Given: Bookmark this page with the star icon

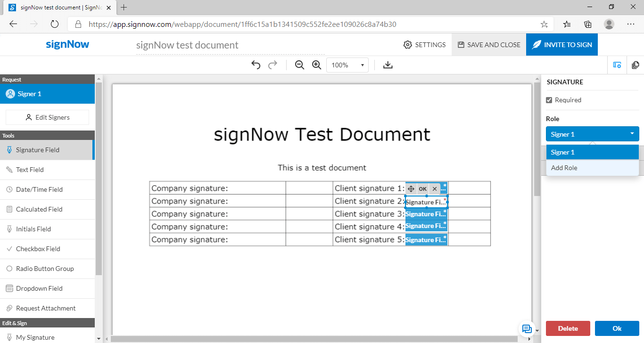Looking at the screenshot, I should click(544, 24).
